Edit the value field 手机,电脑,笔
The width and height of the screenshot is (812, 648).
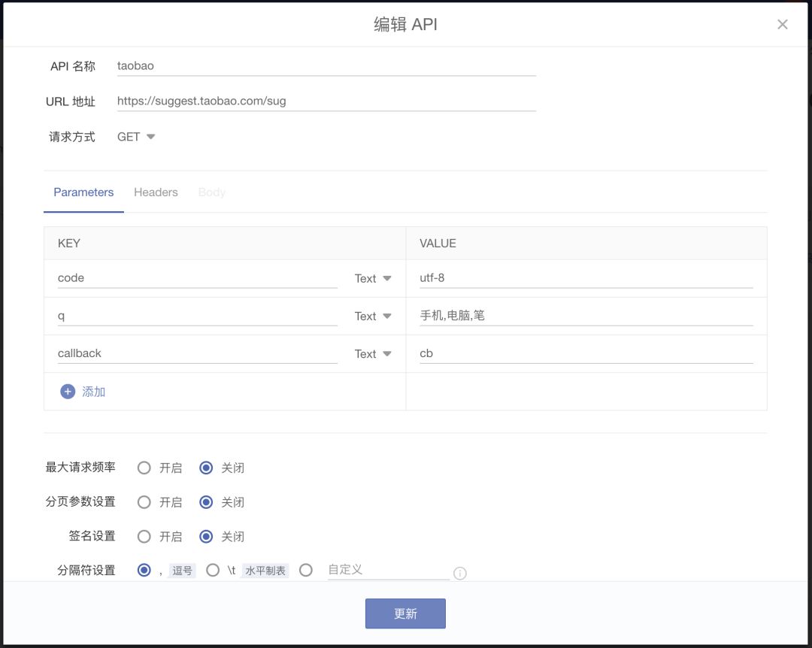(586, 316)
